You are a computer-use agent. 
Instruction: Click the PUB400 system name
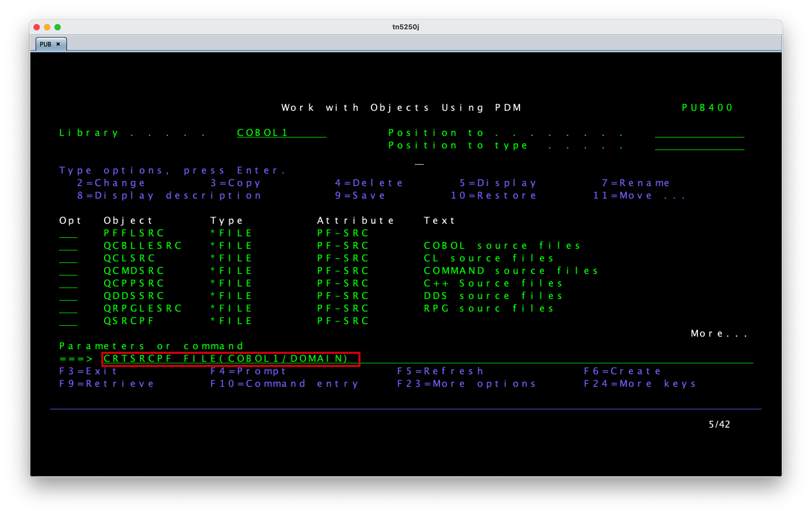click(x=707, y=107)
